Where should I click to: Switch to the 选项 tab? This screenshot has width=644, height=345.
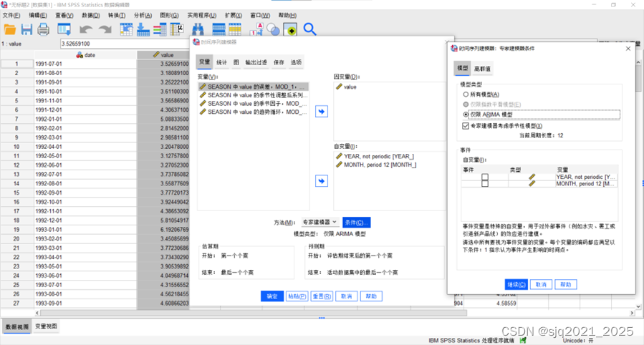click(296, 62)
